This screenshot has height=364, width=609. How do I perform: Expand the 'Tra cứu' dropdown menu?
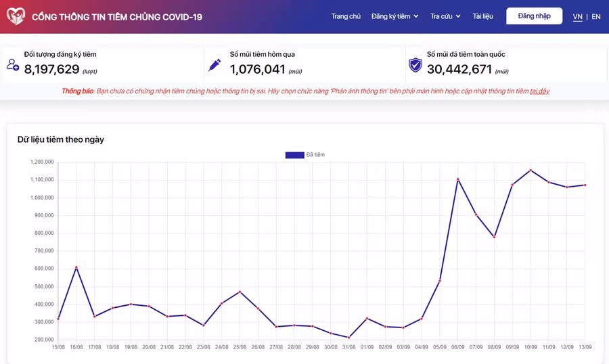(x=445, y=16)
